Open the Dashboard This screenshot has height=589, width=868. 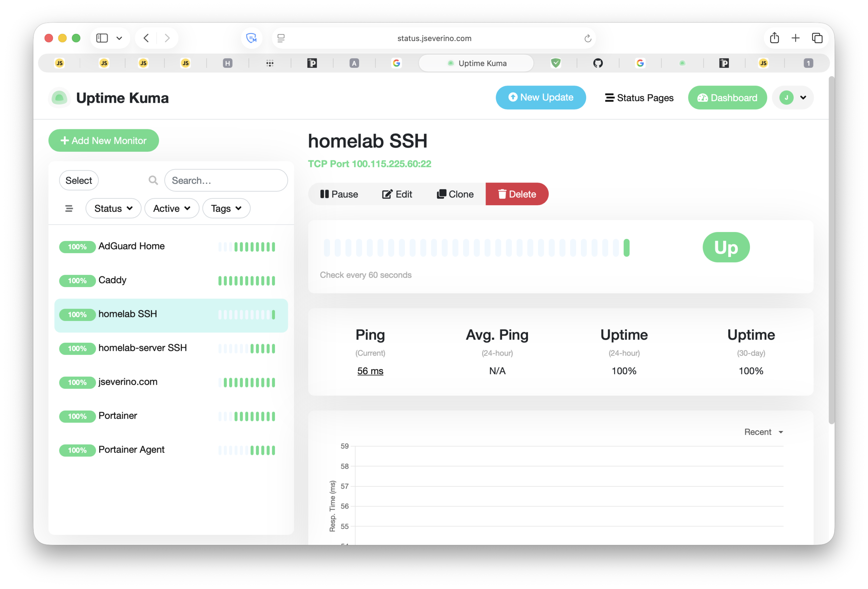(x=727, y=97)
